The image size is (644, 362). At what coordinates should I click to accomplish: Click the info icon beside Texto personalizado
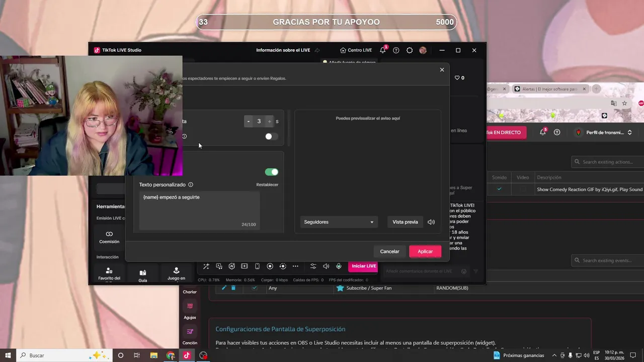(191, 185)
